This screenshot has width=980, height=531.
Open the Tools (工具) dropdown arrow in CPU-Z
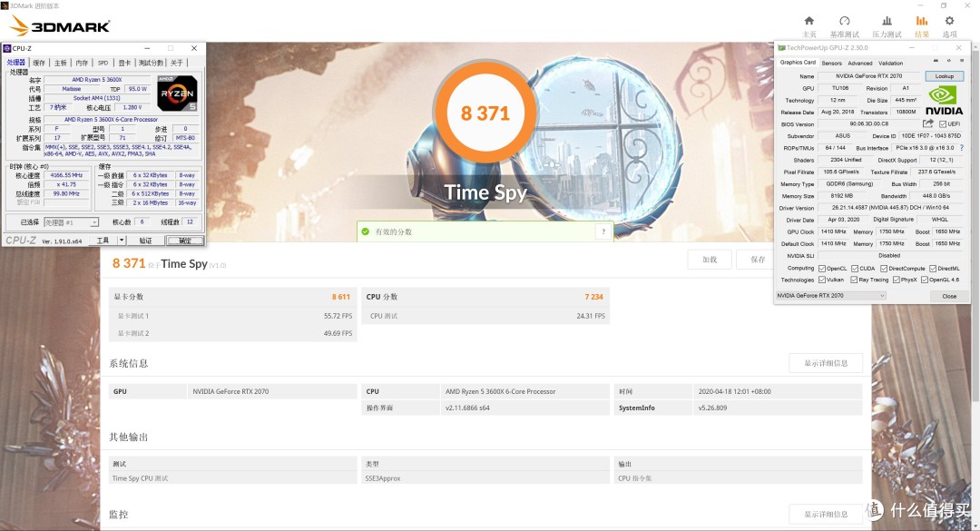[x=122, y=241]
